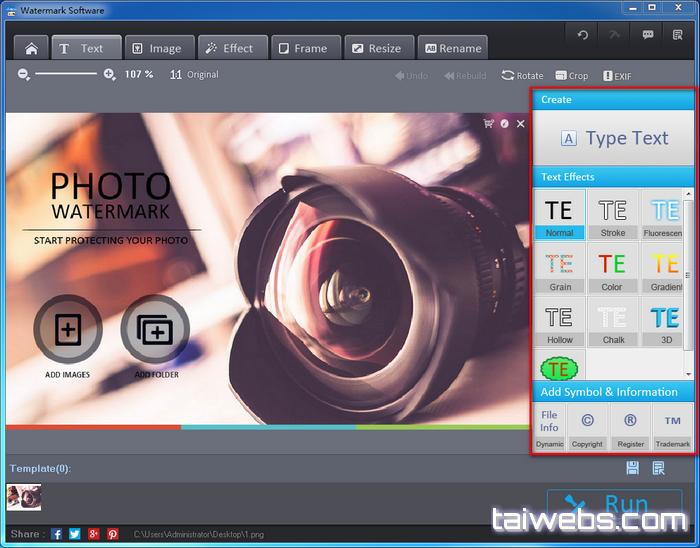700x548 pixels.
Task: Click the Home icon tab
Action: (x=31, y=48)
